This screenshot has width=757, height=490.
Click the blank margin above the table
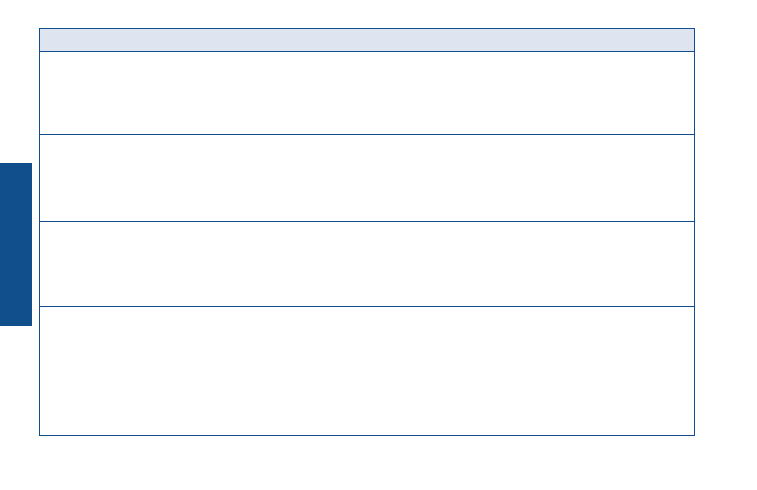[x=367, y=14]
